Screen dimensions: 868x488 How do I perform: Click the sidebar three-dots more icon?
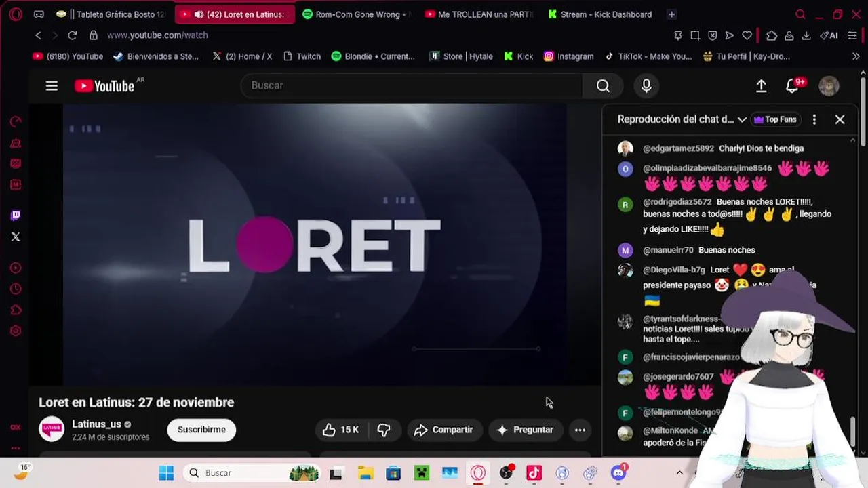click(x=16, y=448)
